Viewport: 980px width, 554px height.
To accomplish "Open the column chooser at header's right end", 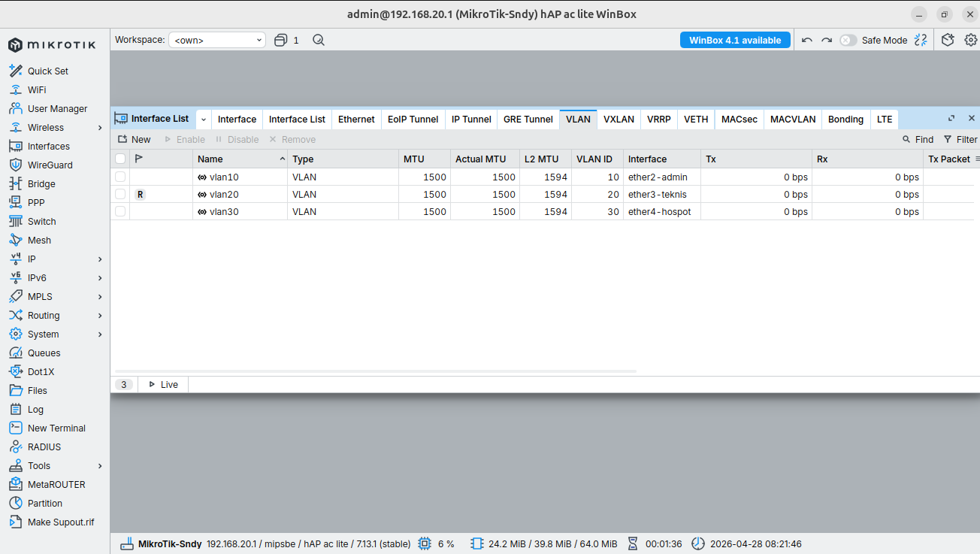I will click(977, 159).
